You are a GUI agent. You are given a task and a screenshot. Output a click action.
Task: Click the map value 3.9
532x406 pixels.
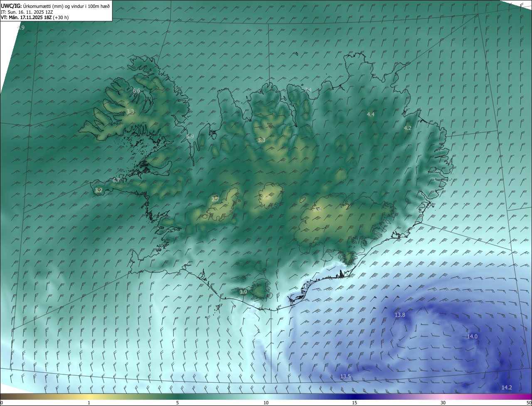(x=243, y=292)
